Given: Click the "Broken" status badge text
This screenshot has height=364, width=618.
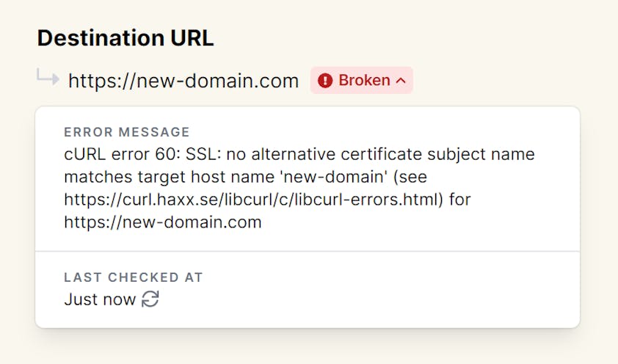Looking at the screenshot, I should click(x=364, y=81).
